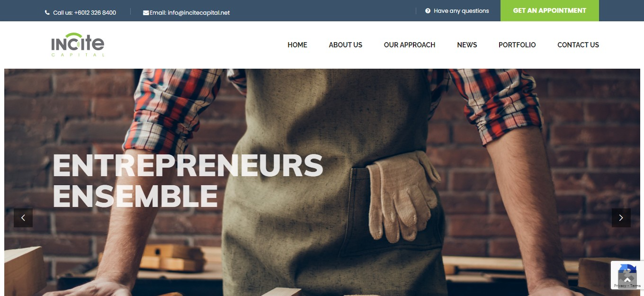Viewport: 644px width, 296px height.
Task: Click the Entrepreneurs Ensemble hero heading
Action: [x=188, y=180]
